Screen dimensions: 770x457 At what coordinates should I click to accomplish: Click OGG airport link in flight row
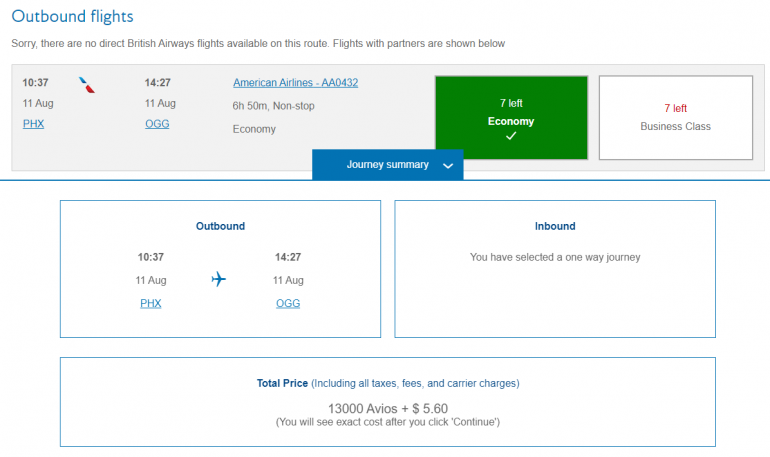coord(156,124)
